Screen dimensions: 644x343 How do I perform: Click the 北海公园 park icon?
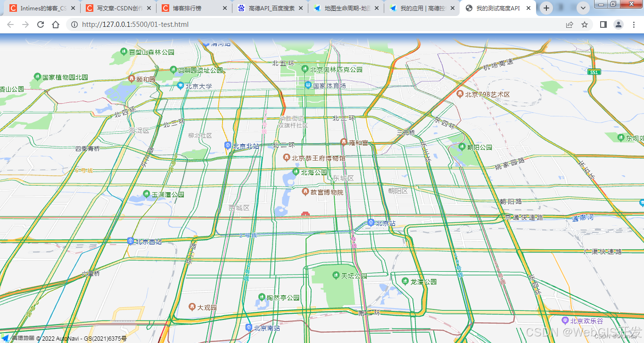(296, 172)
